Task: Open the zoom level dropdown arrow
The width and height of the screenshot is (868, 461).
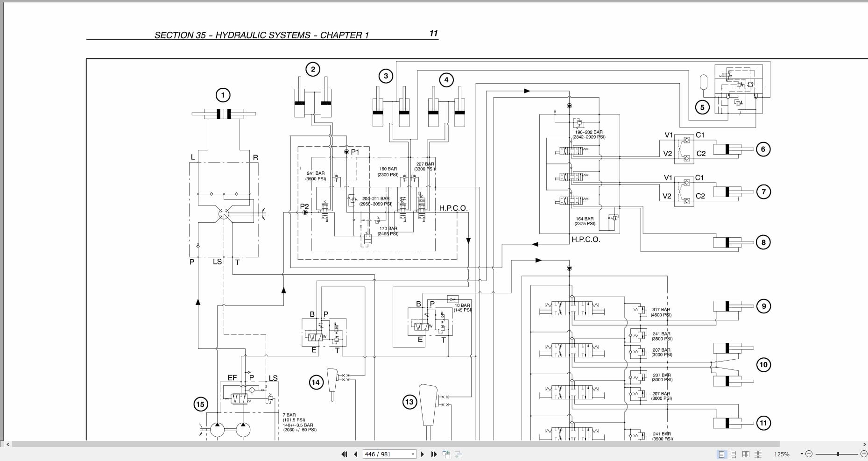Action: (802, 454)
